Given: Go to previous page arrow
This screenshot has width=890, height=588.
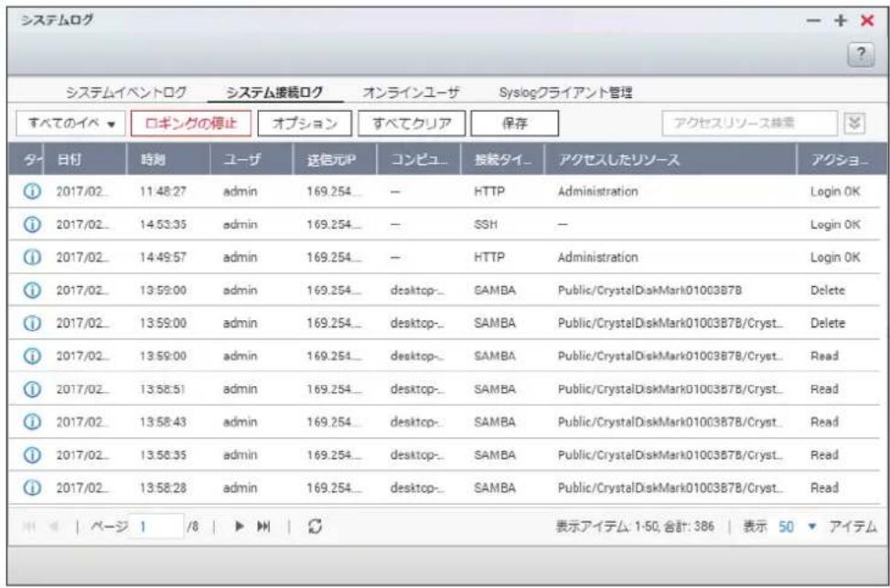Looking at the screenshot, I should pyautogui.click(x=53, y=527).
